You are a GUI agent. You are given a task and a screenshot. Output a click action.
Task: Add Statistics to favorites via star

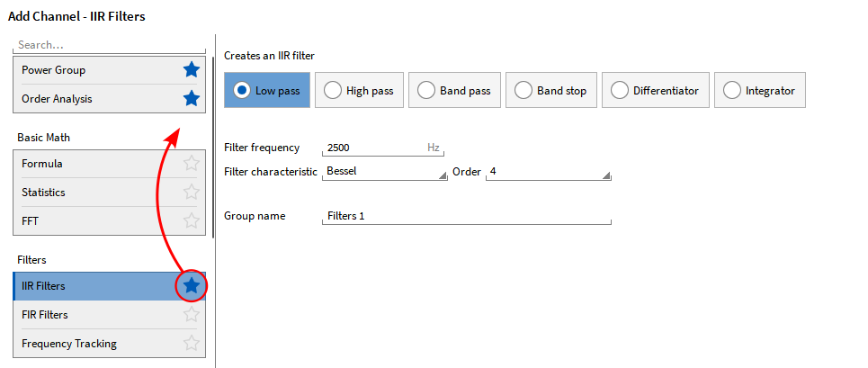click(x=191, y=193)
